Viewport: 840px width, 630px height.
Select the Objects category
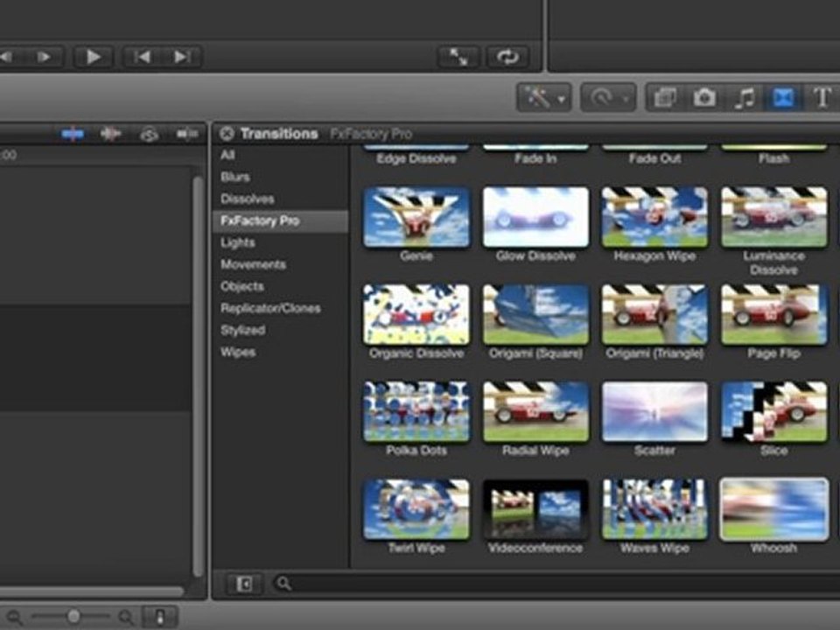coord(242,287)
